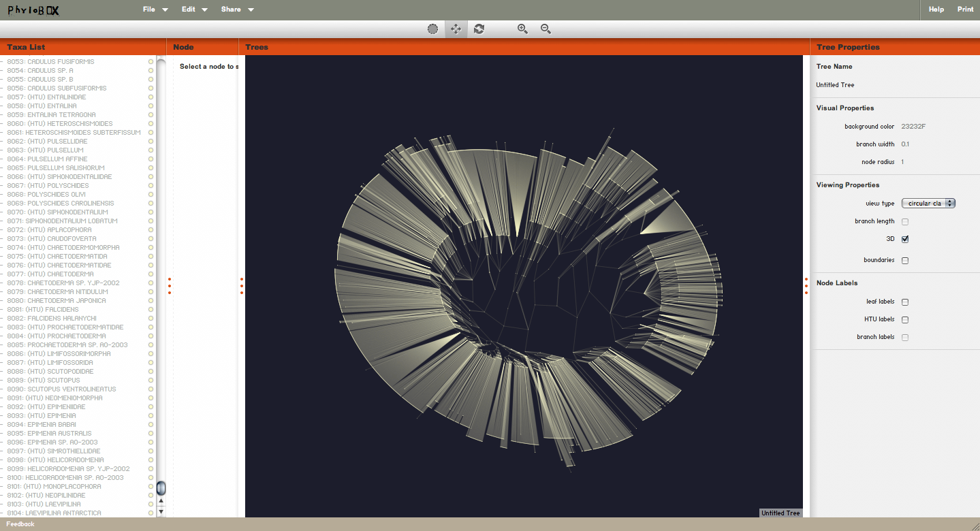Uncheck the 3D view checkbox

905,239
